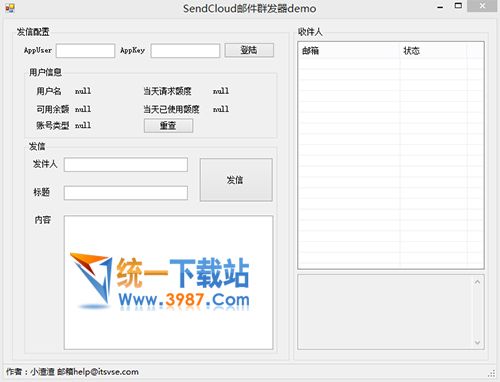Close the SendCloud demo window

[x=482, y=6]
